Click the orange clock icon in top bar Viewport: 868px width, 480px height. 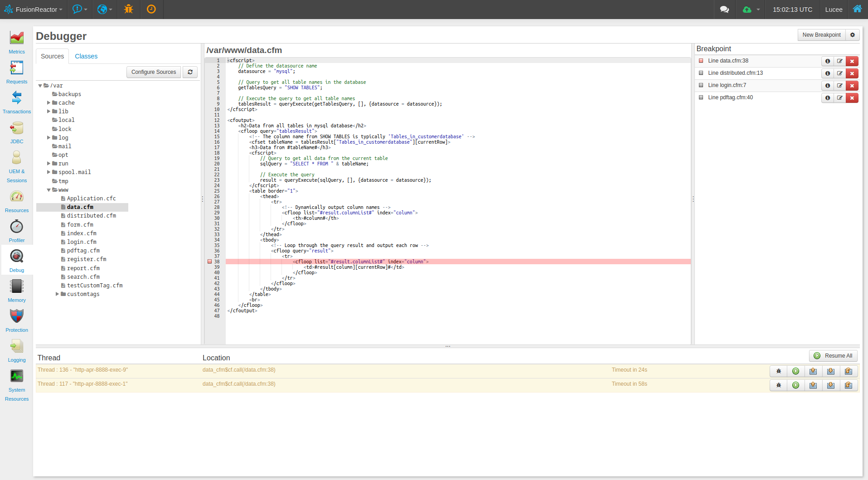(x=151, y=9)
